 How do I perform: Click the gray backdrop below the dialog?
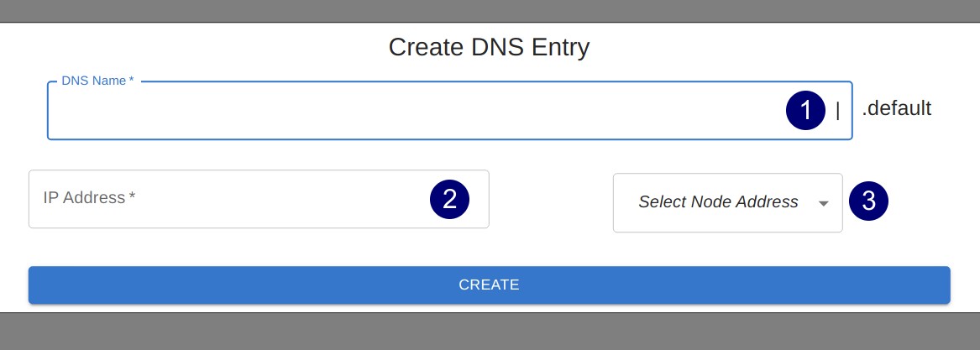[x=490, y=331]
